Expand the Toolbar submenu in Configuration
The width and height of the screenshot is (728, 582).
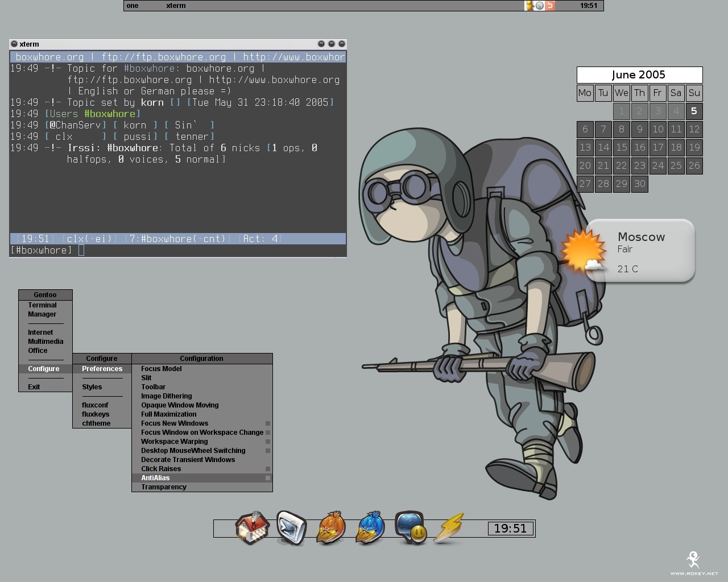click(202, 387)
